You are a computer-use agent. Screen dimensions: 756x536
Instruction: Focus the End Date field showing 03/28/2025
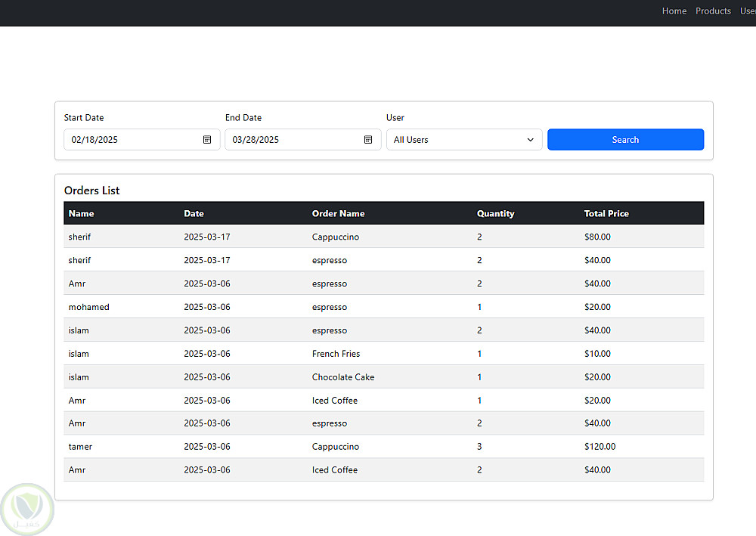(x=303, y=140)
